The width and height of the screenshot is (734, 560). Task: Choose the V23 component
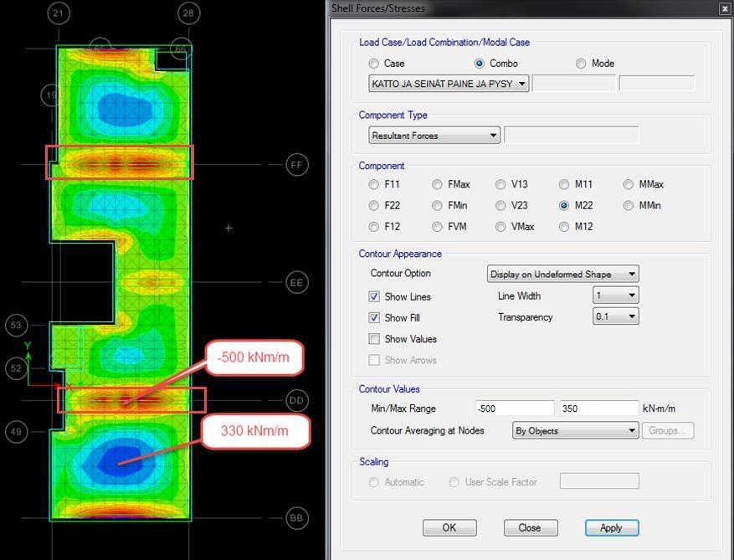coord(500,206)
